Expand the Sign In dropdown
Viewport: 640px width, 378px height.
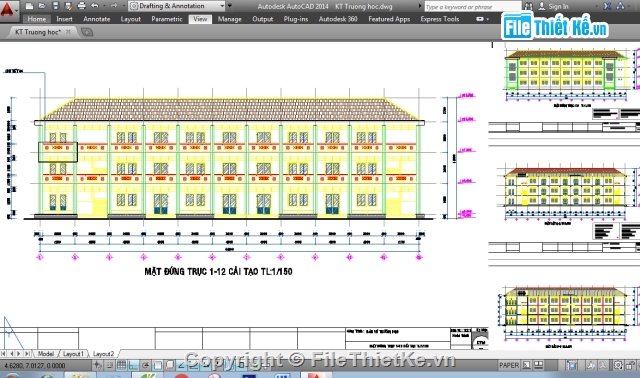click(x=596, y=7)
